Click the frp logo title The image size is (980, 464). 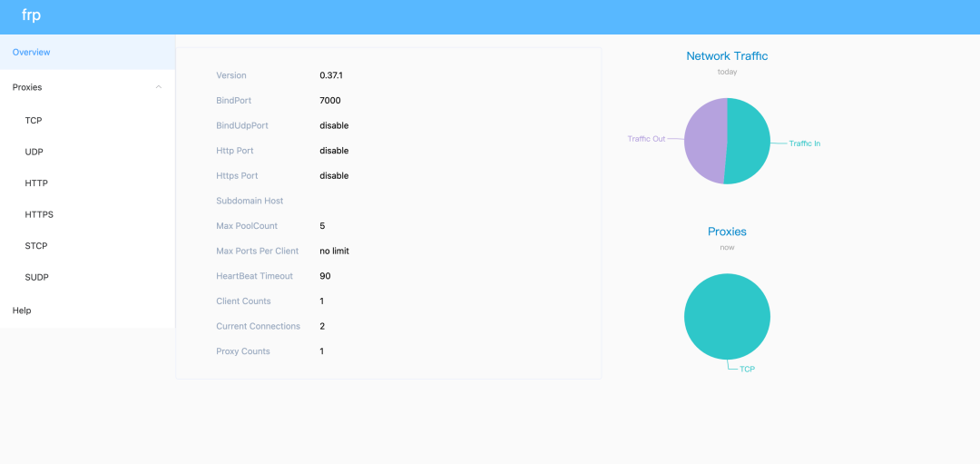click(x=31, y=15)
